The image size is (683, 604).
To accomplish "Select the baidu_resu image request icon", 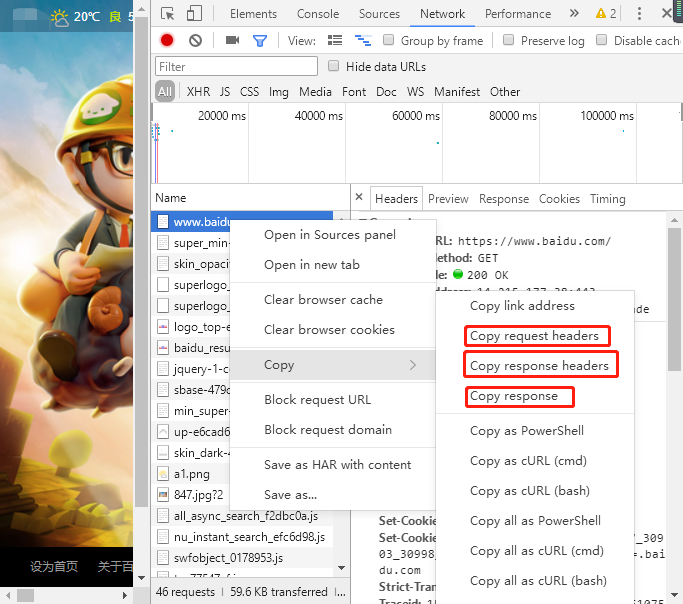I will 162,348.
